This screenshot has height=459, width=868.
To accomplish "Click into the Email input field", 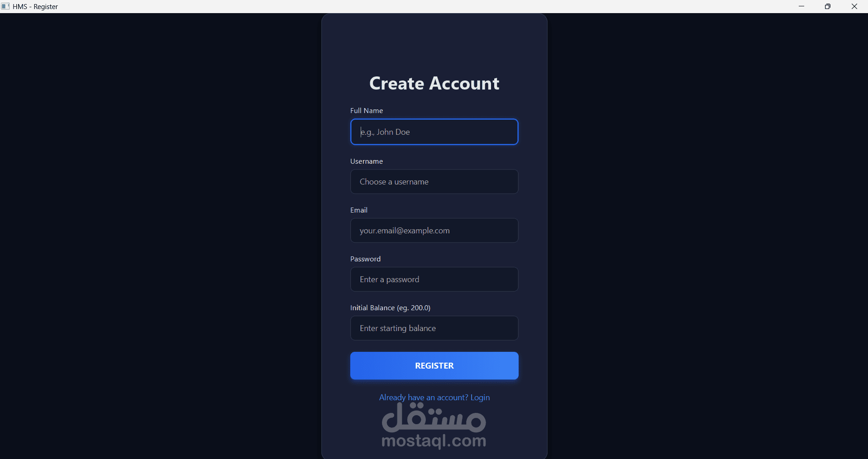I will (x=434, y=231).
